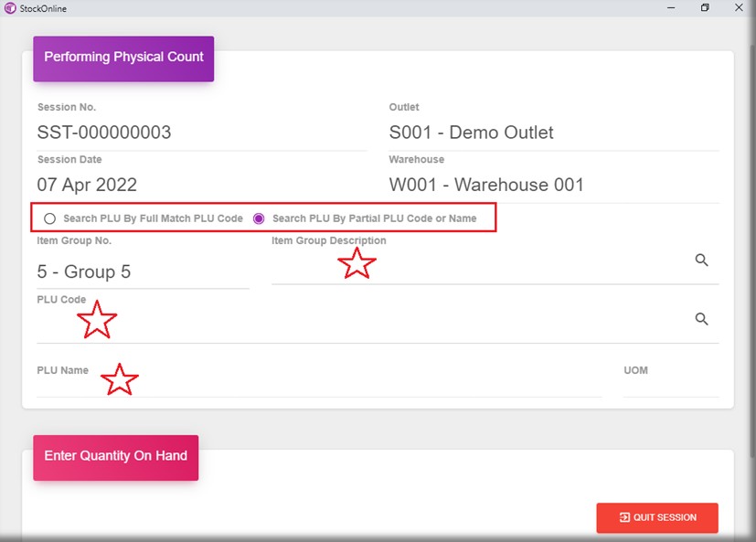This screenshot has height=542, width=756.
Task: Select Search PLU By Partial PLU Code or Name
Action: point(259,218)
